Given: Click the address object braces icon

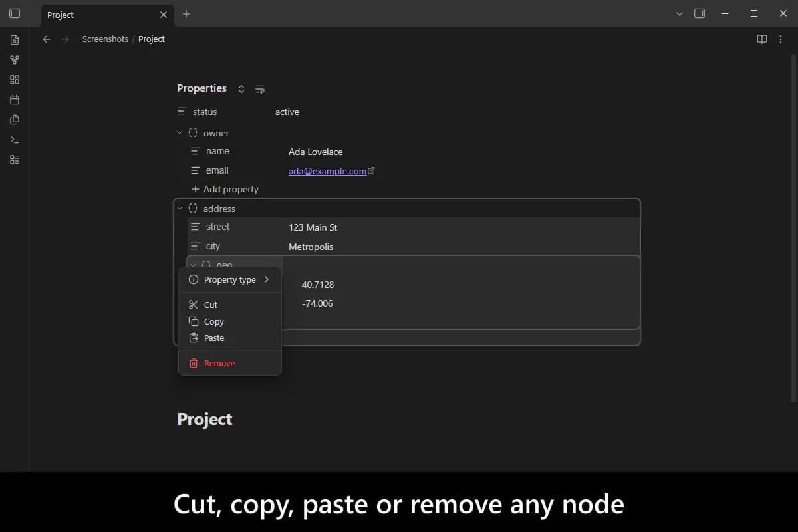Looking at the screenshot, I should (x=193, y=208).
